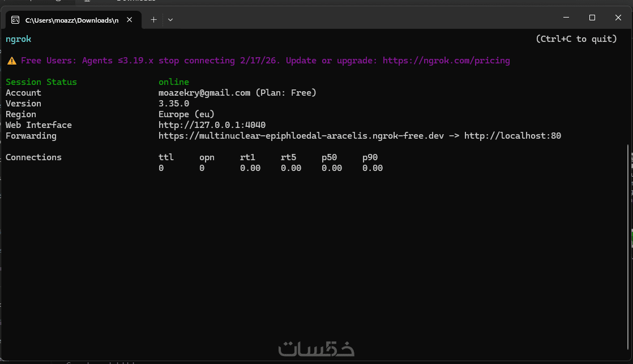Click the Session Status label
Screen dimensions: 633x364
point(41,82)
